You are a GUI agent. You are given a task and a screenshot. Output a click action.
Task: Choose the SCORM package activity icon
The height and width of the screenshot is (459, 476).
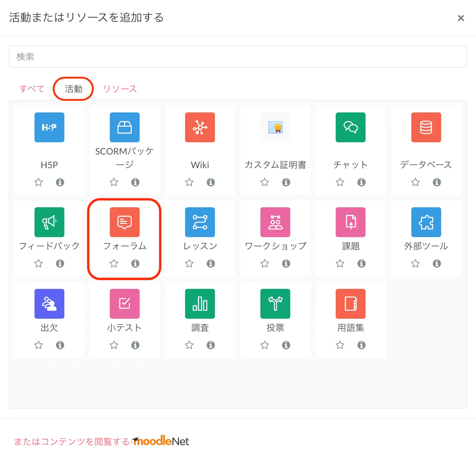pyautogui.click(x=124, y=127)
